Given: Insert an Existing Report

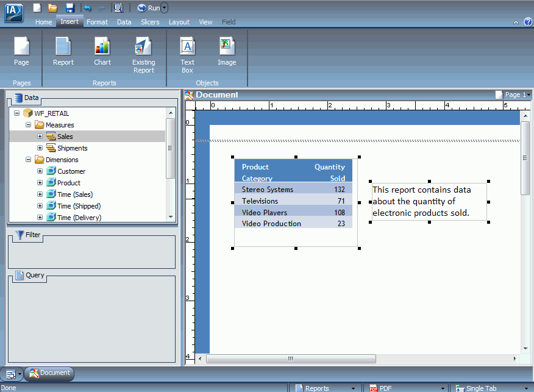Looking at the screenshot, I should click(144, 55).
